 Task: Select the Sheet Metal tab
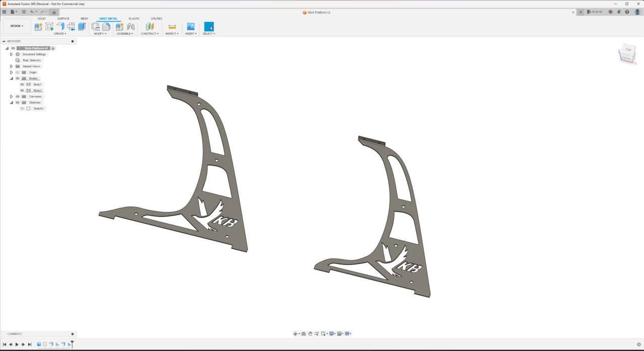tap(108, 19)
